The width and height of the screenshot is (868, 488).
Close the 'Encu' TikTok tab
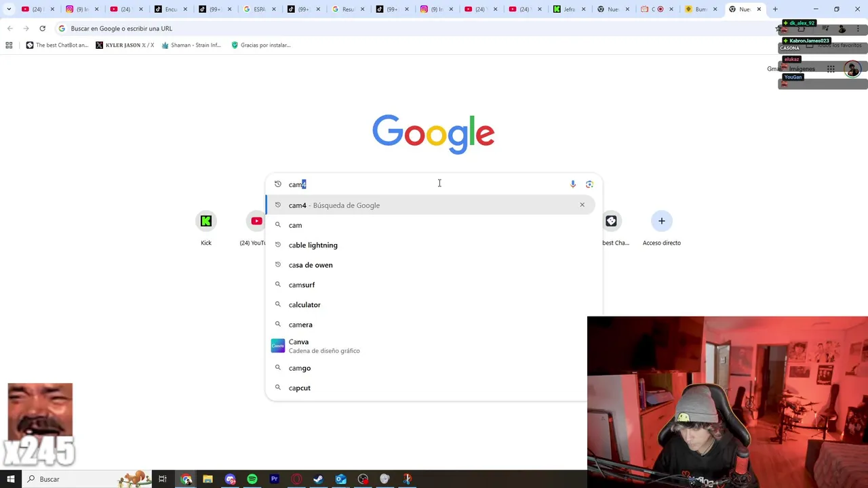[x=185, y=9]
